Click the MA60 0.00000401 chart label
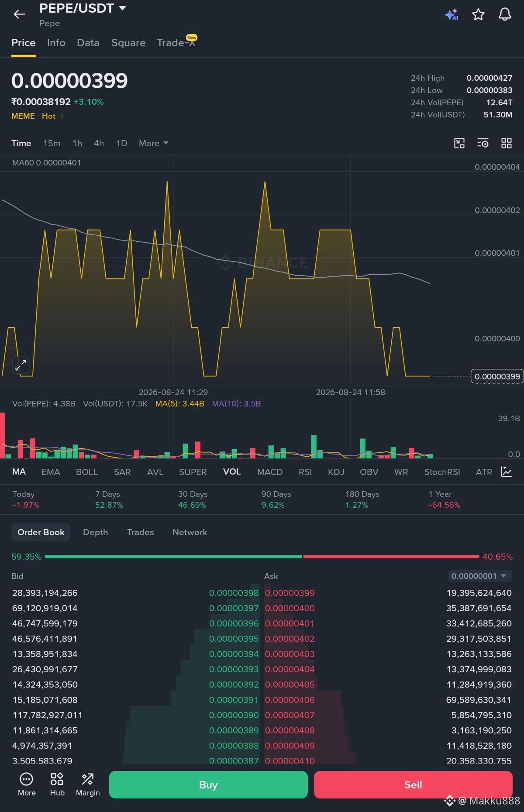Screen dimensions: 524x812 pyautogui.click(x=47, y=163)
